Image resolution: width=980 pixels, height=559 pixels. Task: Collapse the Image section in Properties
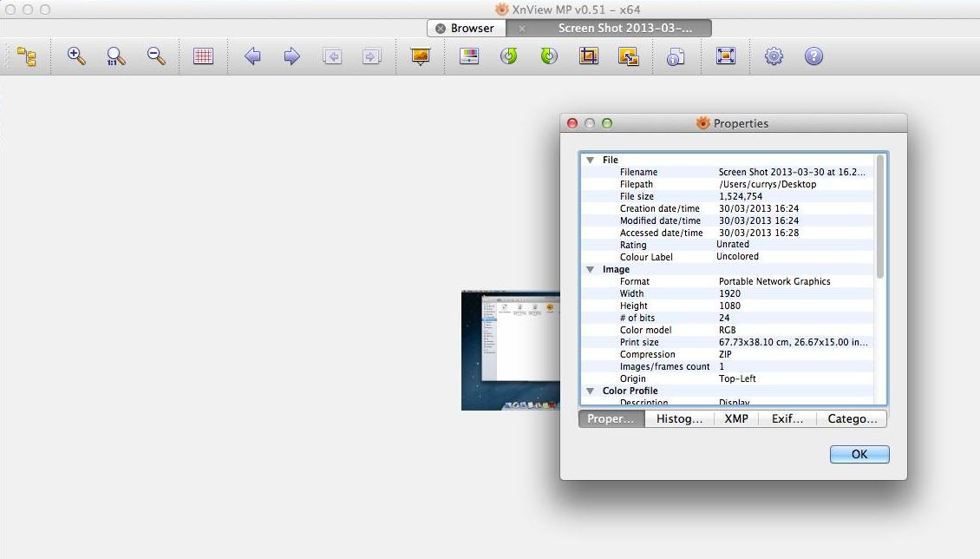pos(590,269)
